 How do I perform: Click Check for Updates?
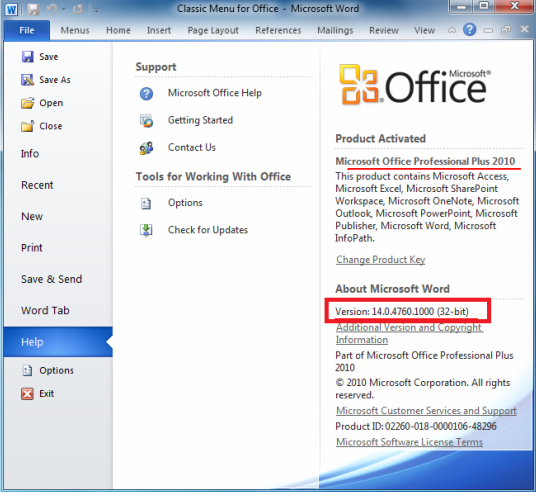208,230
